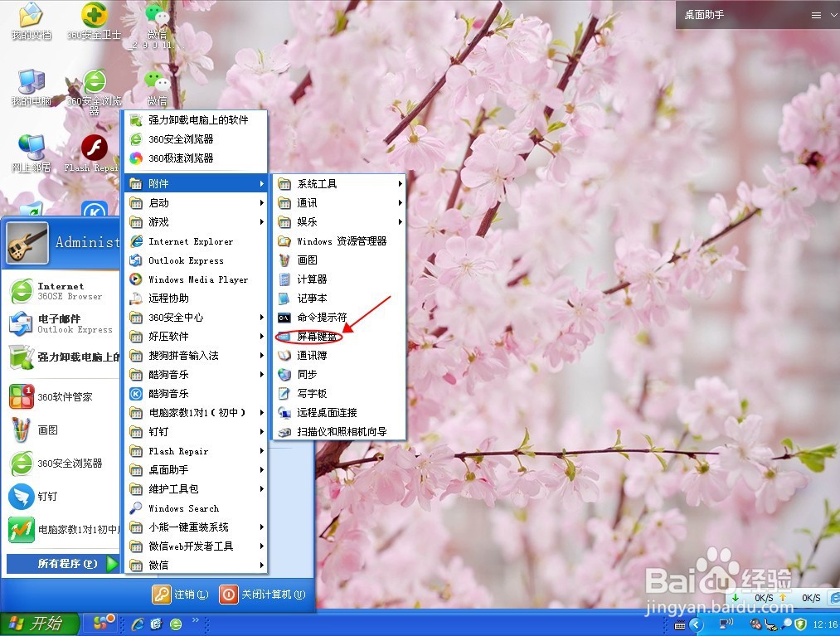Open 电子邮件 Outlook Express in start menu
Image resolution: width=840 pixels, height=636 pixels.
[x=63, y=323]
